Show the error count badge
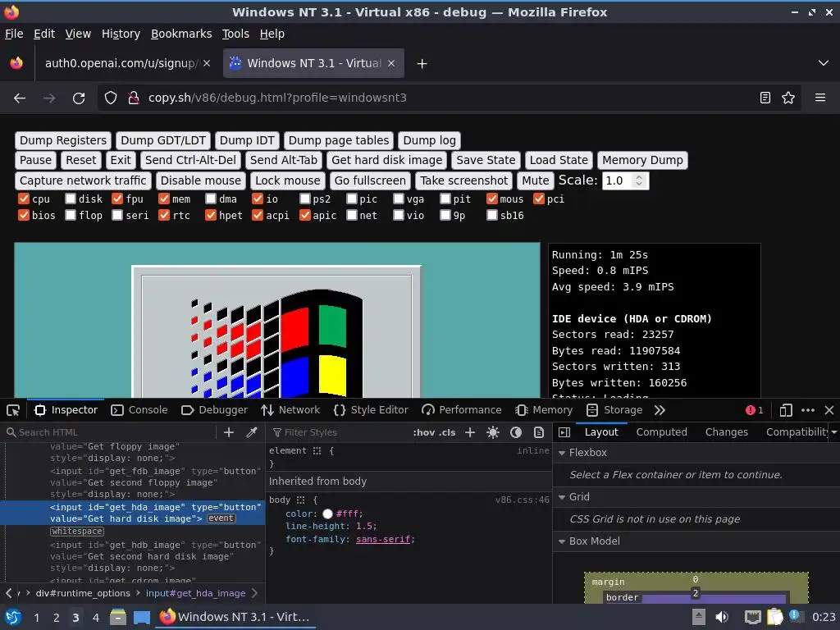Image resolution: width=840 pixels, height=630 pixels. click(x=755, y=410)
